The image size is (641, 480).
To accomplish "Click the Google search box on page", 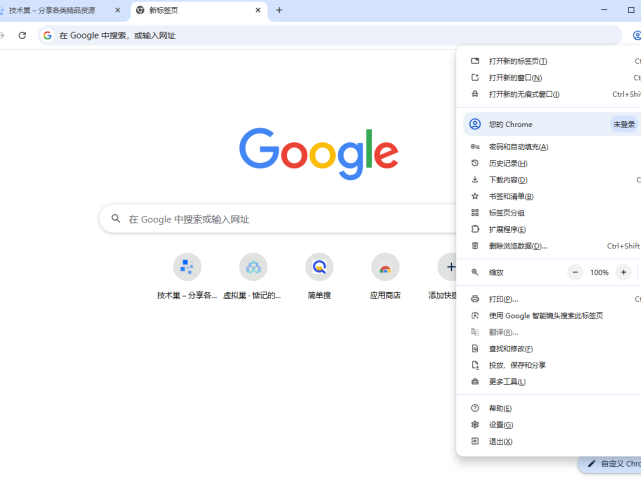I will click(x=278, y=219).
